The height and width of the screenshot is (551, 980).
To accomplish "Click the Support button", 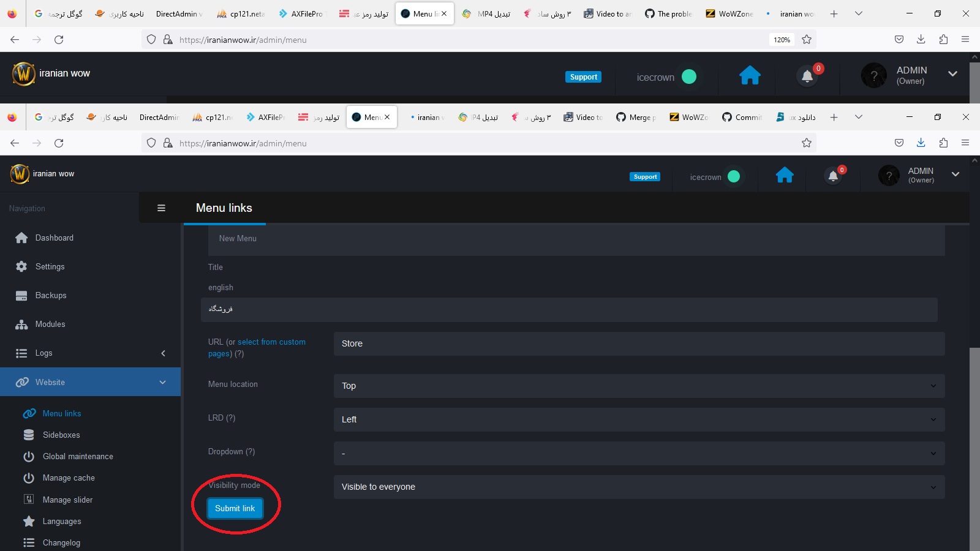I will click(x=645, y=176).
